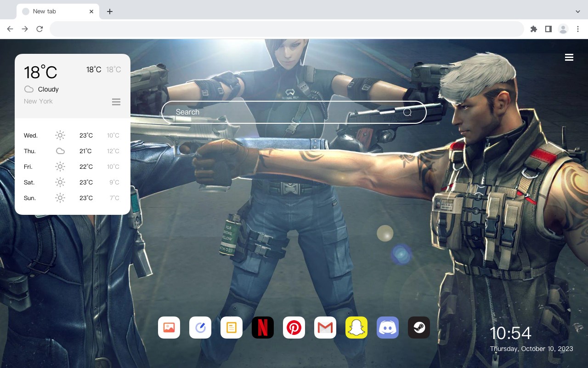Screen dimensions: 588x368
Task: Click Thursday's high of 21°C
Action: pyautogui.click(x=85, y=151)
